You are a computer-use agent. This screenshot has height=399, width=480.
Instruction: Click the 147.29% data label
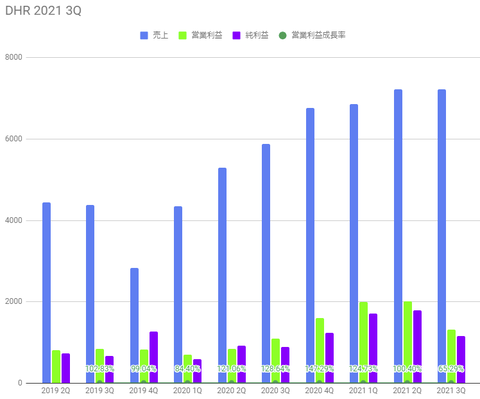point(319,369)
